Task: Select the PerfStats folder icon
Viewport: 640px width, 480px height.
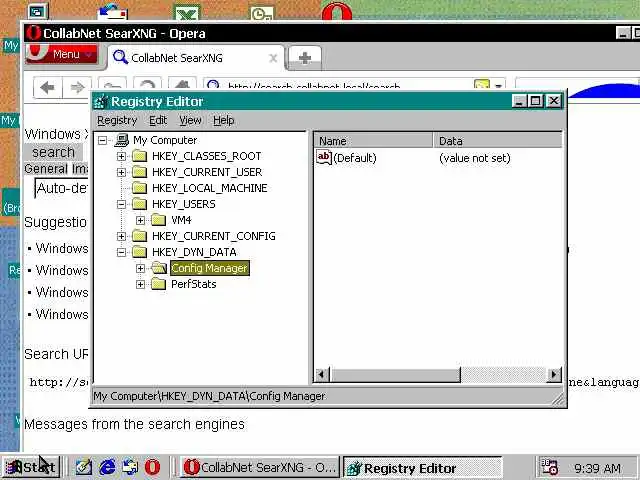Action: [x=158, y=284]
